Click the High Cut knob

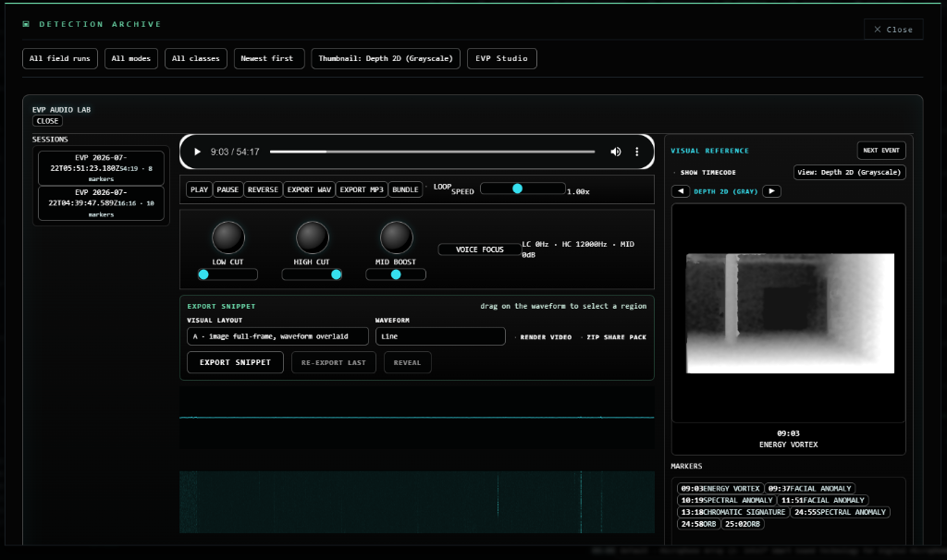[312, 237]
